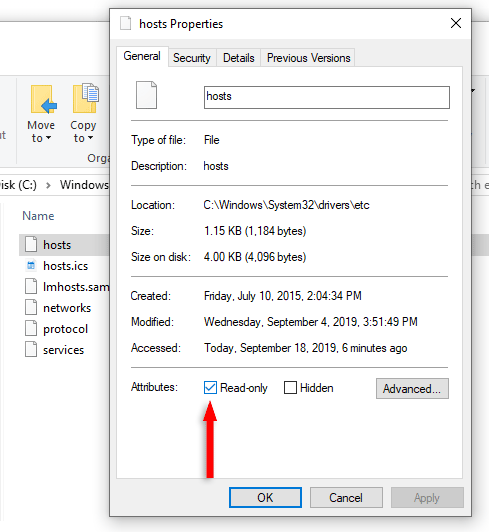Uncheck the Read-only attribute checkbox
The width and height of the screenshot is (489, 532).
pyautogui.click(x=210, y=387)
